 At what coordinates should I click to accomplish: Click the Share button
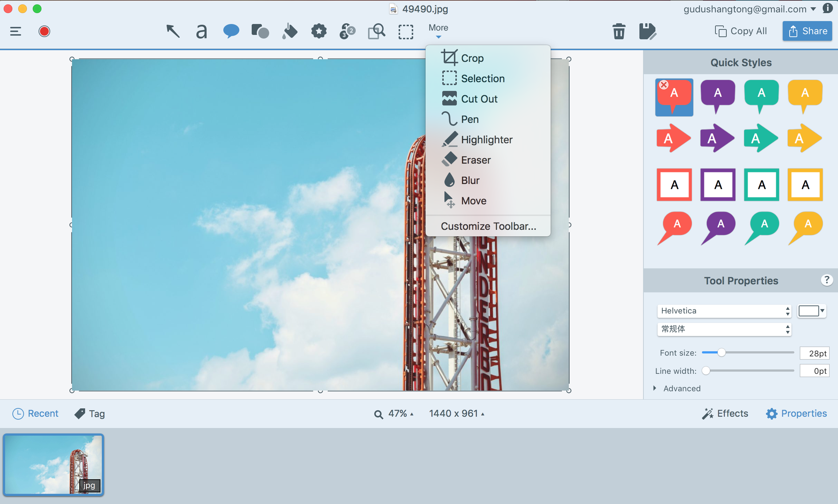(807, 31)
